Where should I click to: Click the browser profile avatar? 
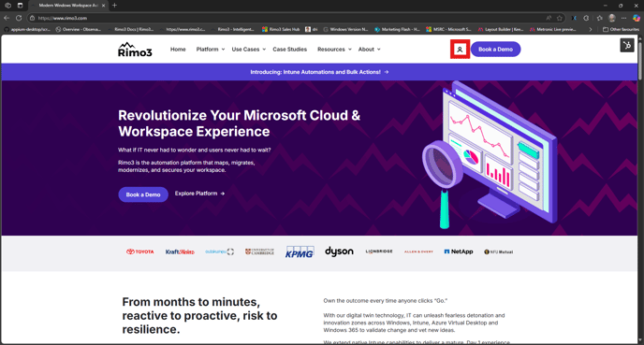tap(612, 18)
